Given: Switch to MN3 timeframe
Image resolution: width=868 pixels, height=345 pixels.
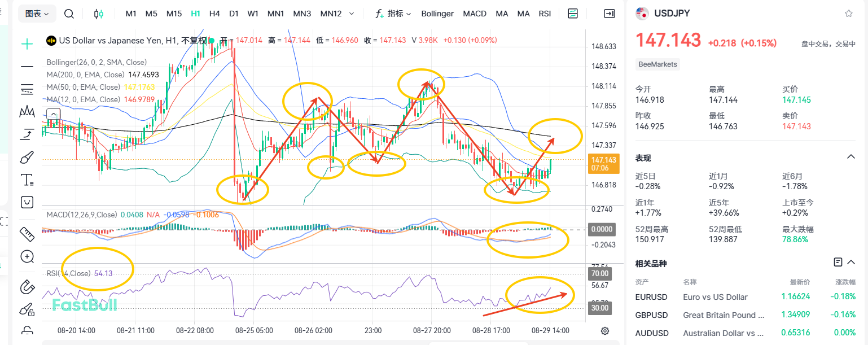Looking at the screenshot, I should (302, 14).
